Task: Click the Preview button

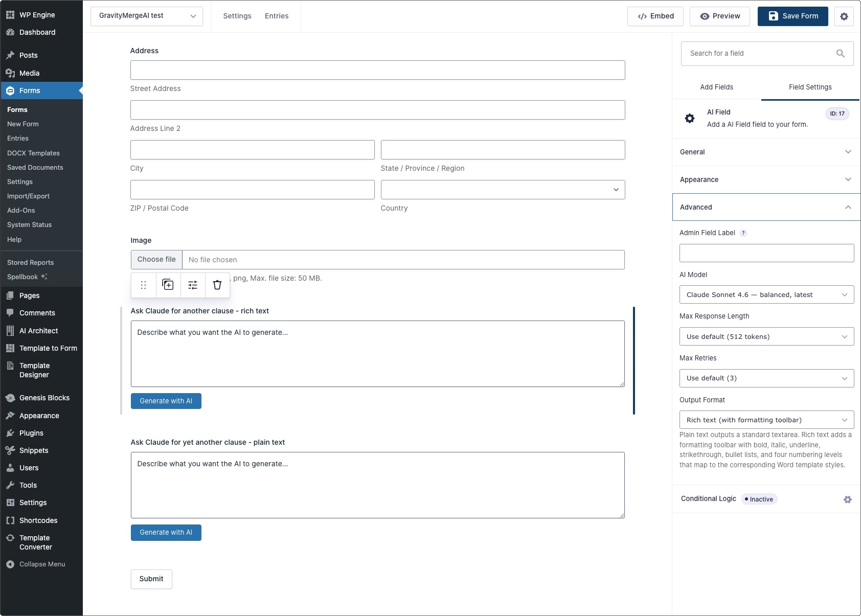Action: [x=719, y=16]
